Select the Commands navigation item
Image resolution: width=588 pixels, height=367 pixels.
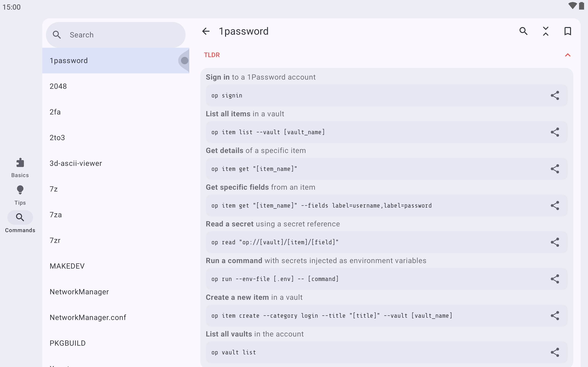(x=20, y=222)
